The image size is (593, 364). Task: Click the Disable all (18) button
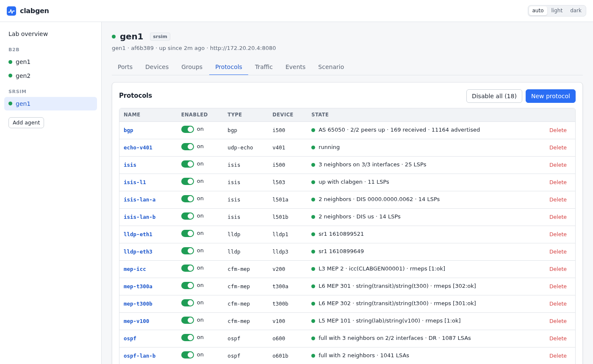[x=494, y=96]
